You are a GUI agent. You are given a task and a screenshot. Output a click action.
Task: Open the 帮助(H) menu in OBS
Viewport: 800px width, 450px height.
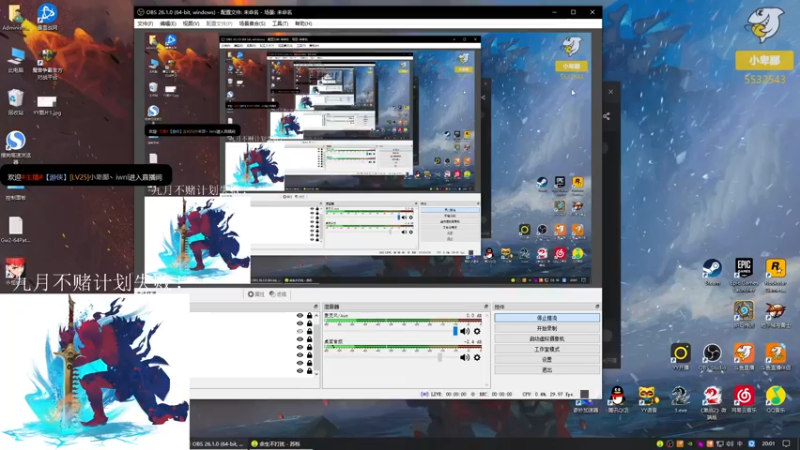click(x=303, y=23)
